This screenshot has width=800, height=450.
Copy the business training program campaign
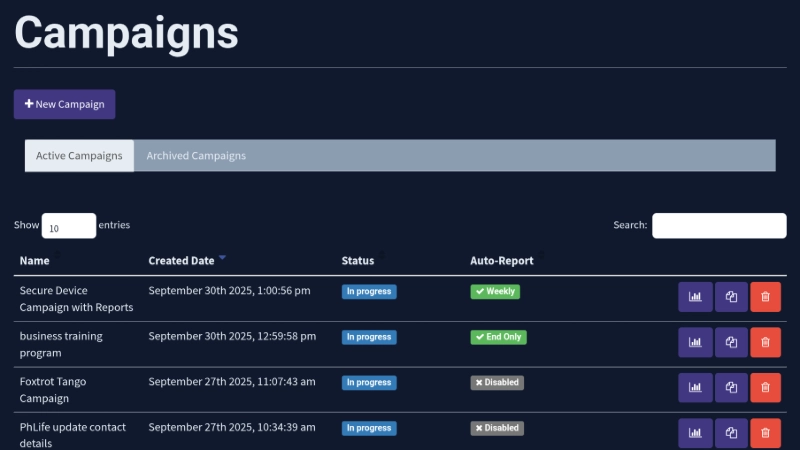pyautogui.click(x=731, y=342)
